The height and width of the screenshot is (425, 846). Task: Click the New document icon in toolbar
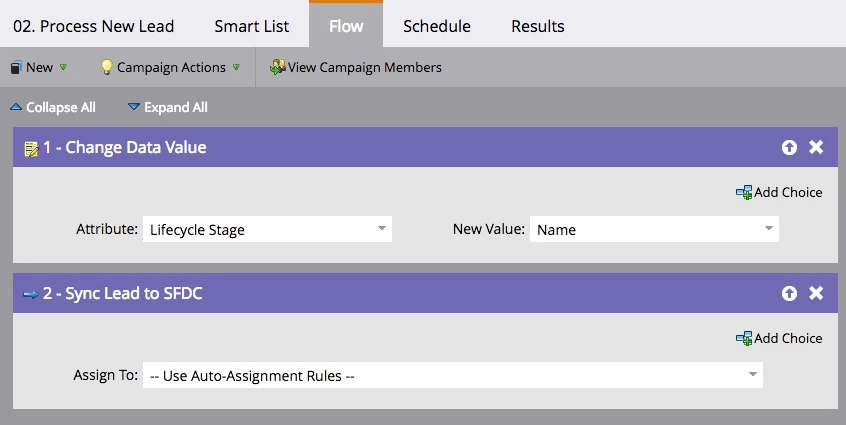coord(16,67)
